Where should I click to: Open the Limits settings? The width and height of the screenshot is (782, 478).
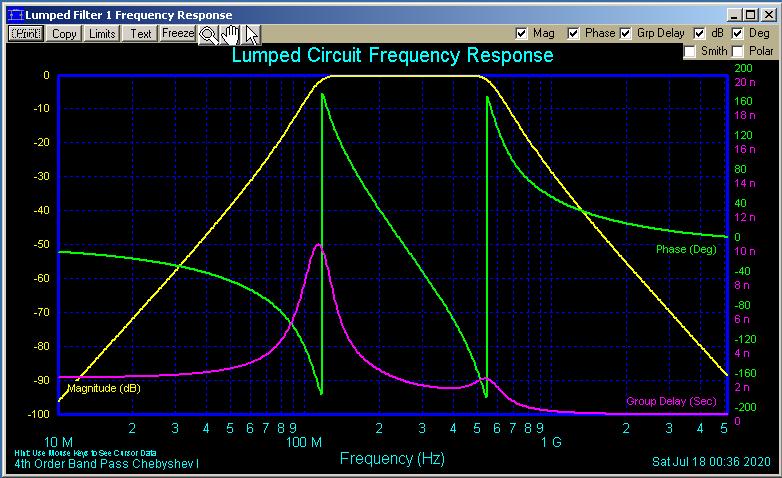[x=102, y=33]
